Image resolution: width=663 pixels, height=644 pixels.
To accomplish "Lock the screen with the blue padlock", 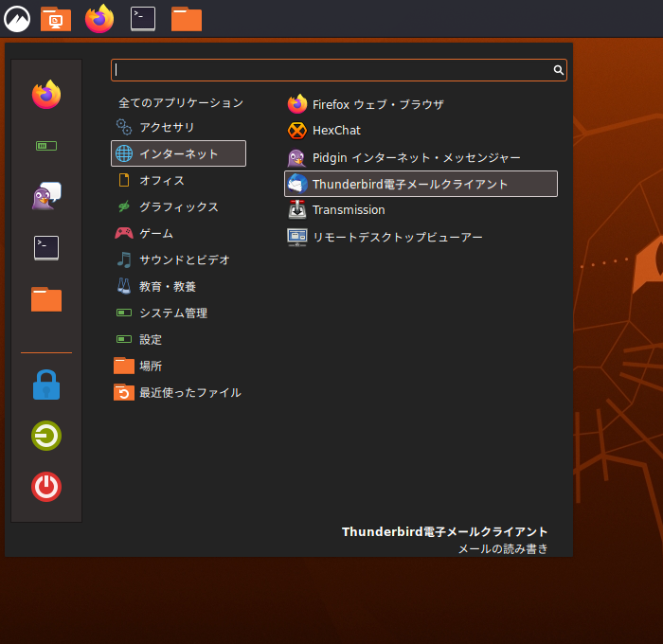I will pyautogui.click(x=46, y=385).
